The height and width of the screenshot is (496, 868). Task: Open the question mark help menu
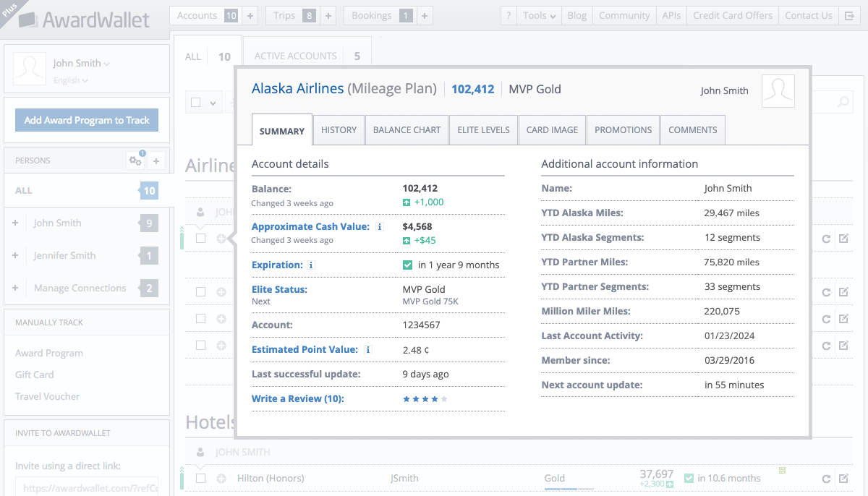(x=509, y=15)
